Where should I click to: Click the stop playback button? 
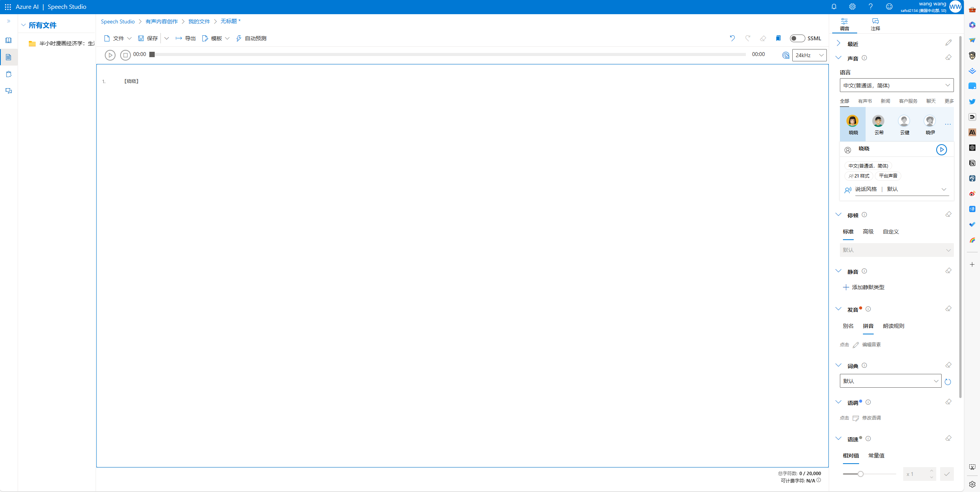125,55
